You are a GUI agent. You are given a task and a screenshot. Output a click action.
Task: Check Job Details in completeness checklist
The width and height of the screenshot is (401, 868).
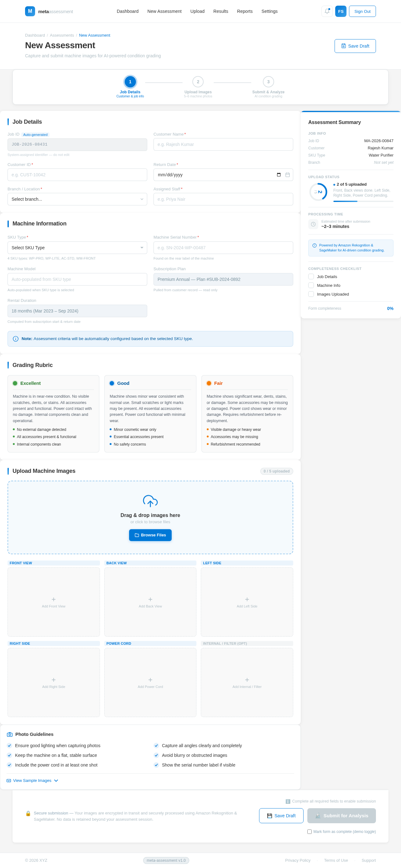click(x=311, y=276)
